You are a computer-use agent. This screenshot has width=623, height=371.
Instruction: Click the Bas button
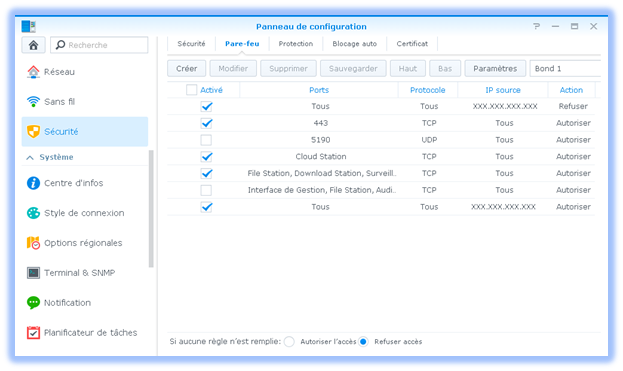coord(445,68)
